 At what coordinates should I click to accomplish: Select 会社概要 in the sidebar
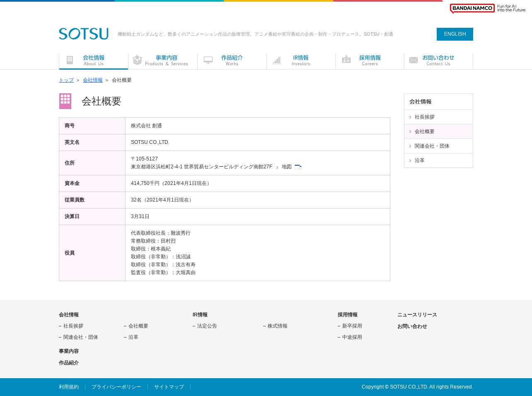click(438, 131)
